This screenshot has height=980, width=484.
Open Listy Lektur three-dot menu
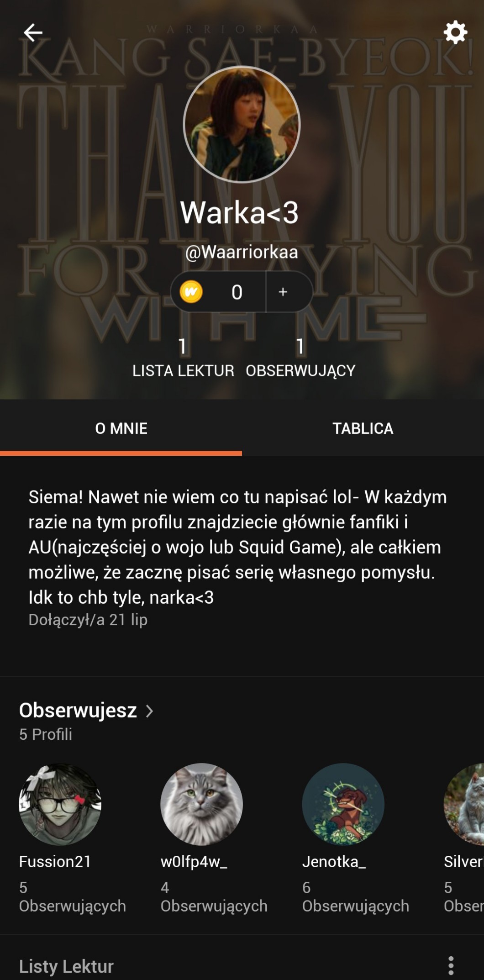click(451, 965)
